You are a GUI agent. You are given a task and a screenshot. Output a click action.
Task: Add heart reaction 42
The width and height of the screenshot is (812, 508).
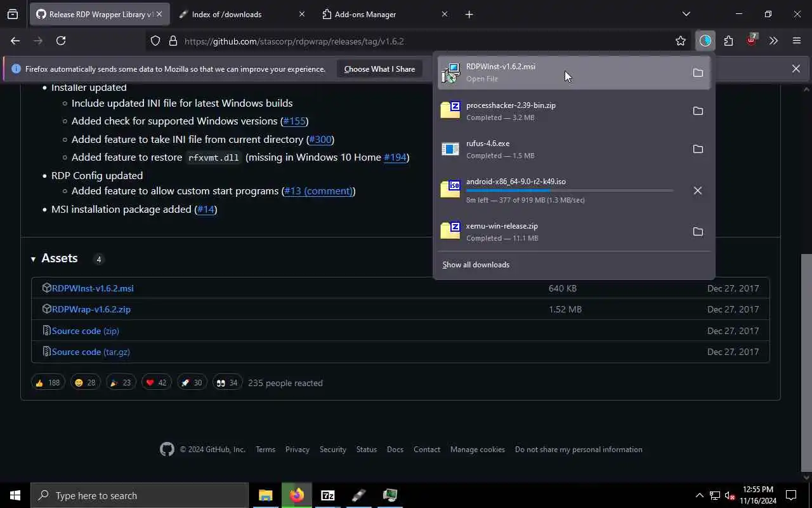[156, 382]
